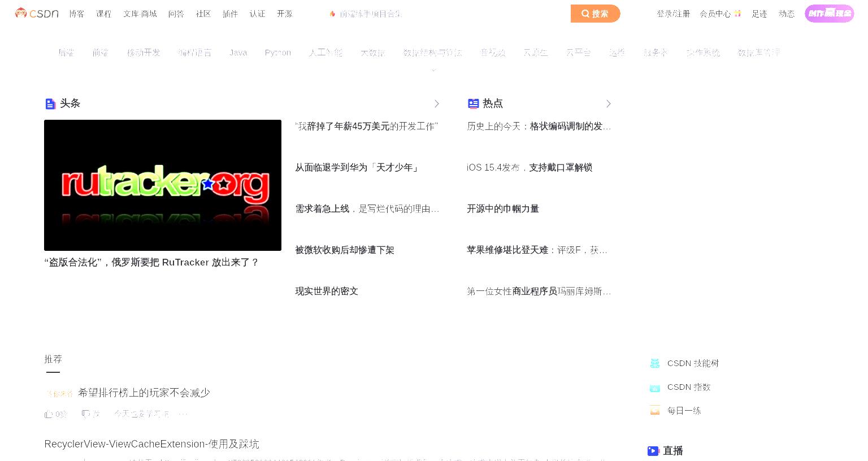
Task: Open 苹果维修堪比登天难 article
Action: pos(537,250)
